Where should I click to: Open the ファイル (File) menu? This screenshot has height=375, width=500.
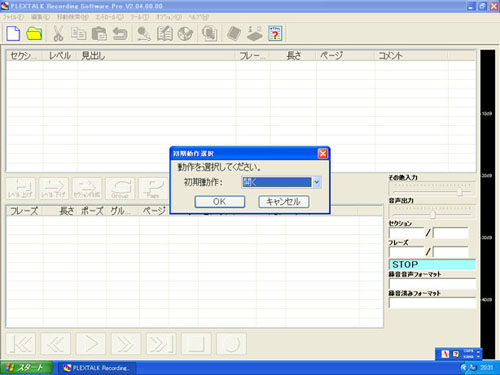pyautogui.click(x=13, y=17)
